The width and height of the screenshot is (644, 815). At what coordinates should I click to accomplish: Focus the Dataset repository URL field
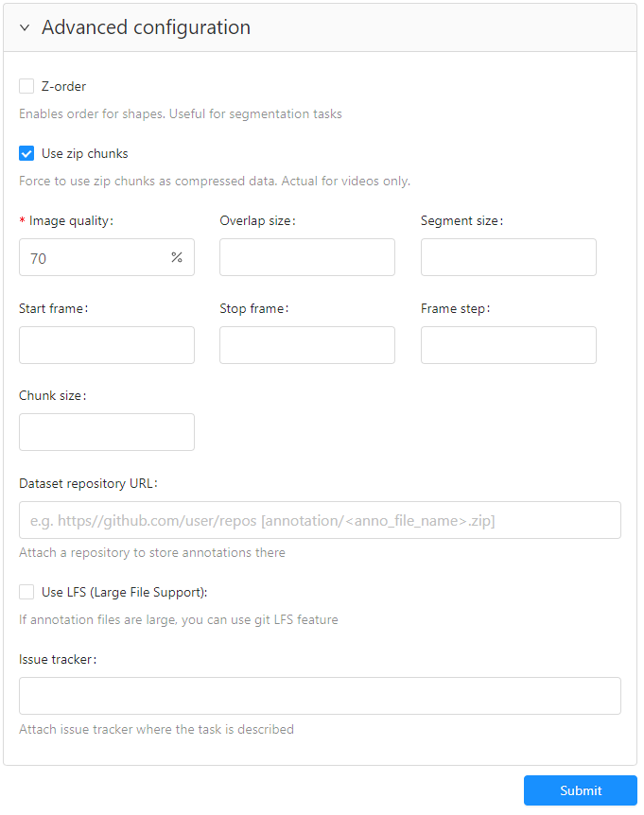point(320,520)
